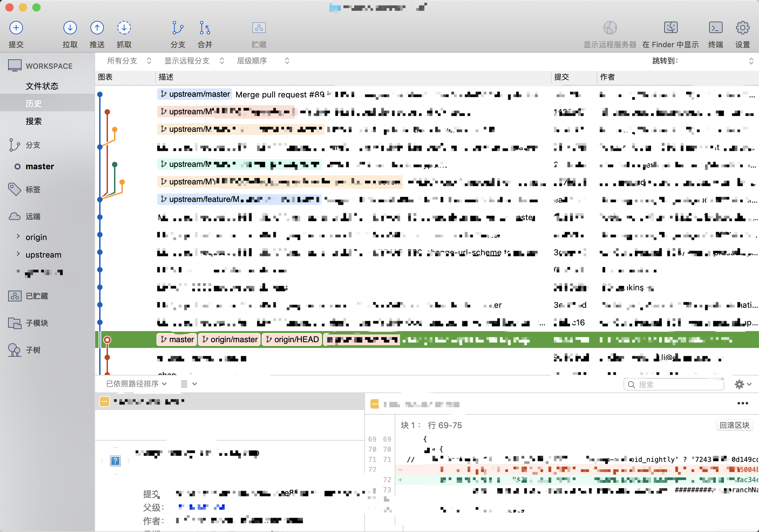This screenshot has width=759, height=532.
Task: Click 在 Finder 中显示 toolbar icon
Action: (x=670, y=28)
